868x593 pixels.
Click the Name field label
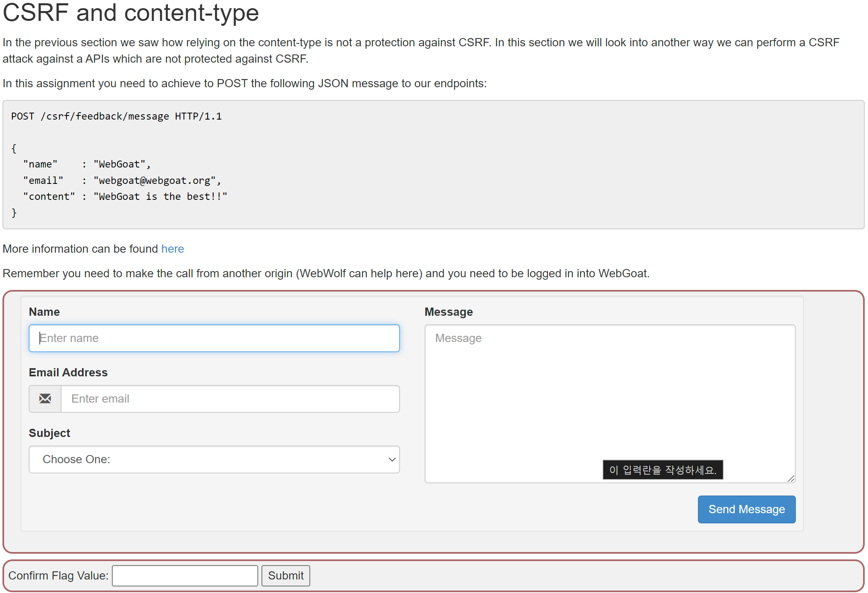(44, 312)
